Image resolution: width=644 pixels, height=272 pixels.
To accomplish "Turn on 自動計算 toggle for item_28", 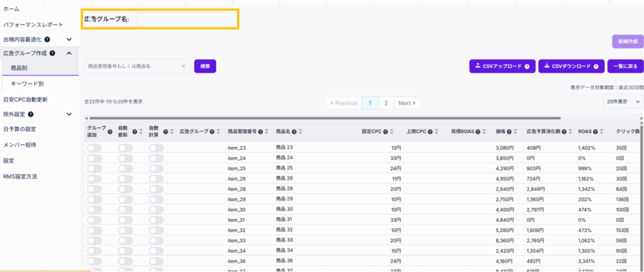I will coord(156,189).
